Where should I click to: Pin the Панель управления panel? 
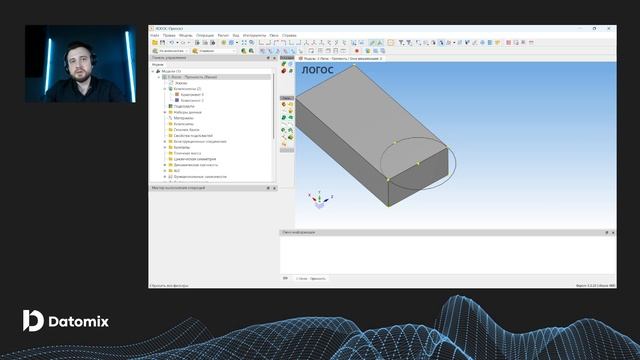coord(268,58)
